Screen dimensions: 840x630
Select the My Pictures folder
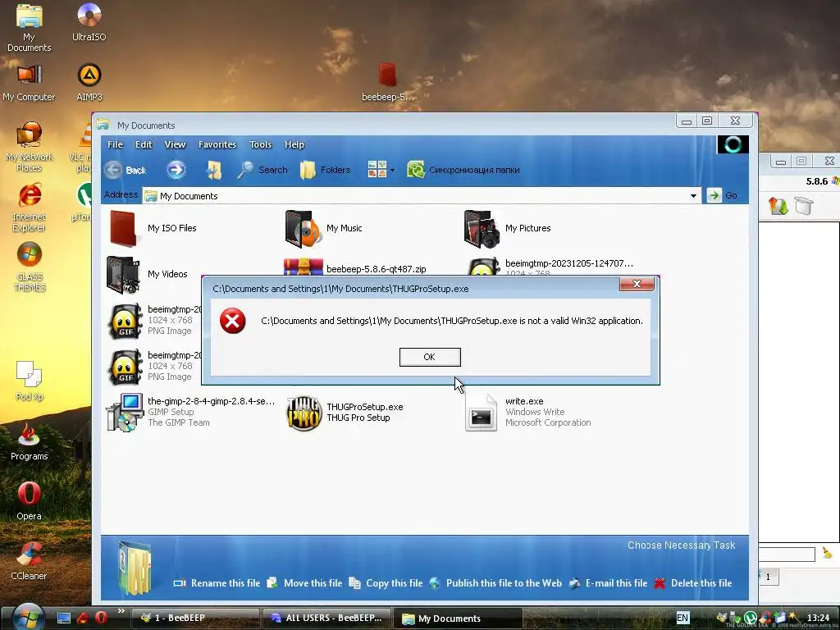click(x=507, y=229)
